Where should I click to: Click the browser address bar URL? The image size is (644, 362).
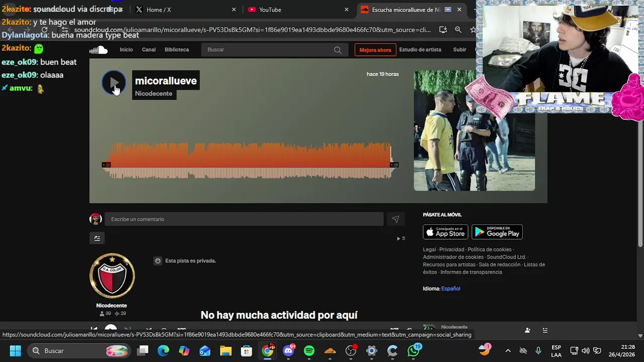click(x=252, y=30)
